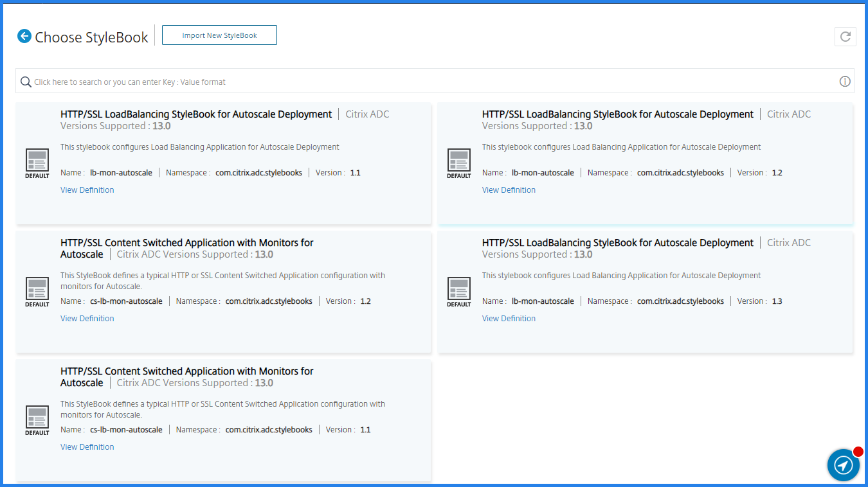
Task: View Definition of lb-mon-autoscale version 1.1
Action: [87, 190]
